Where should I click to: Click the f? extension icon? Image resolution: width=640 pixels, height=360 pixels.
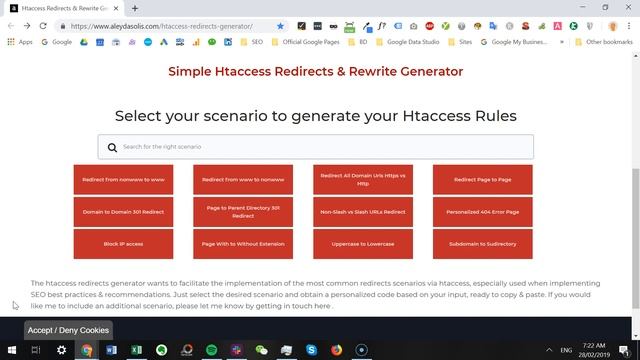click(x=382, y=26)
